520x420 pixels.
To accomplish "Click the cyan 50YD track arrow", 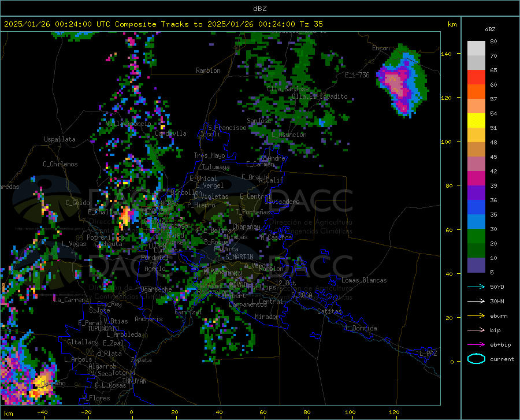I will (476, 287).
